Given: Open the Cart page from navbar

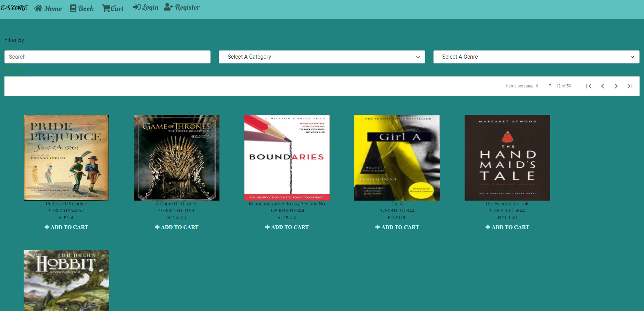Looking at the screenshot, I should (113, 8).
